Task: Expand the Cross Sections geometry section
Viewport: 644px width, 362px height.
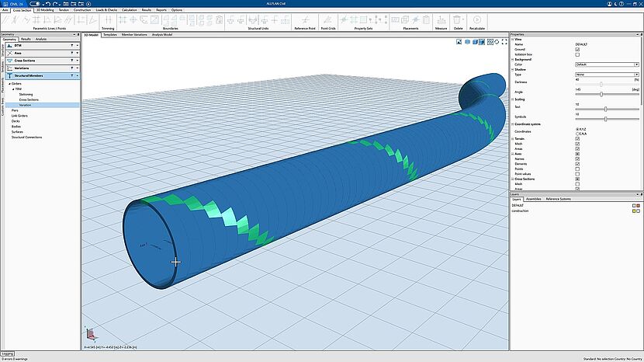Action: pos(78,61)
